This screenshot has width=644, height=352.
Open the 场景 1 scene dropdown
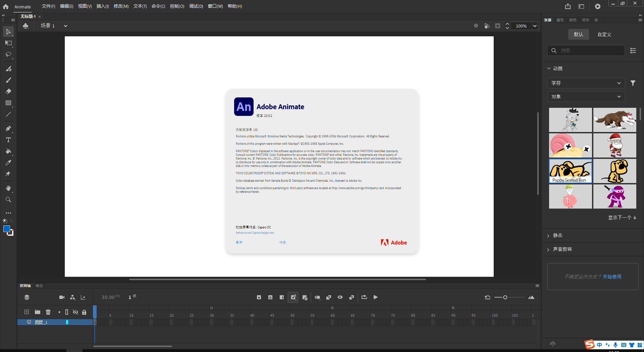tap(65, 26)
